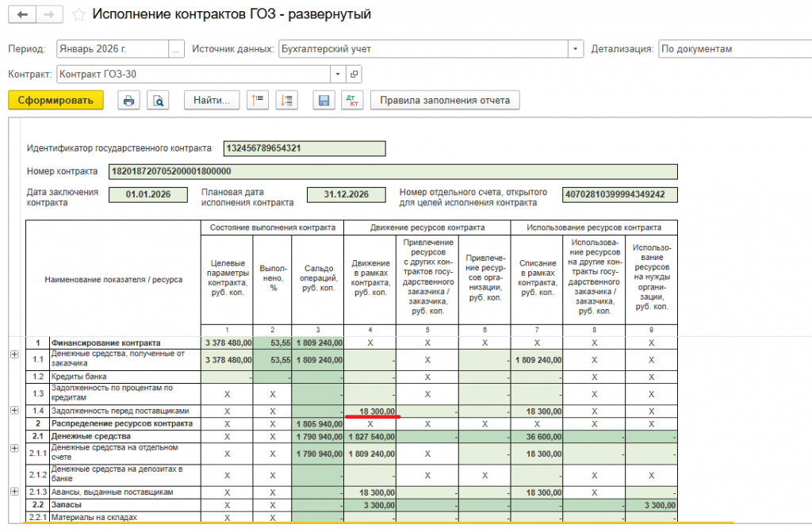
Task: Click row label Материалы на складах
Action: pos(94,517)
